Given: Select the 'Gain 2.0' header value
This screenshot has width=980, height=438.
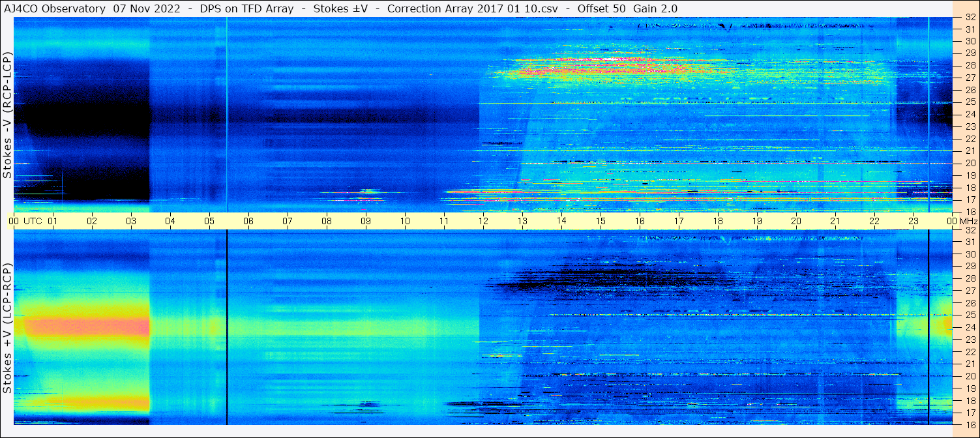Looking at the screenshot, I should point(655,8).
